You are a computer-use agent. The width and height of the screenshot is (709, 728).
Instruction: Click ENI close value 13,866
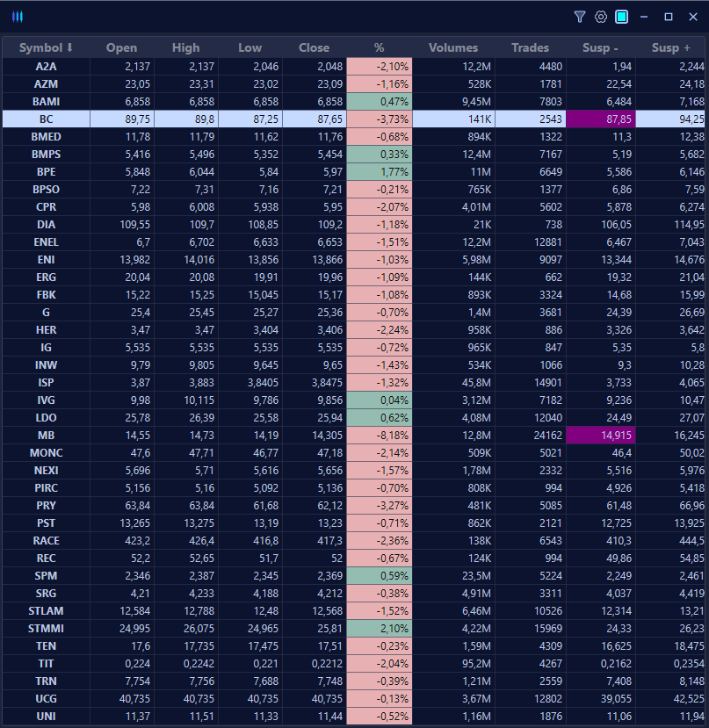click(314, 260)
